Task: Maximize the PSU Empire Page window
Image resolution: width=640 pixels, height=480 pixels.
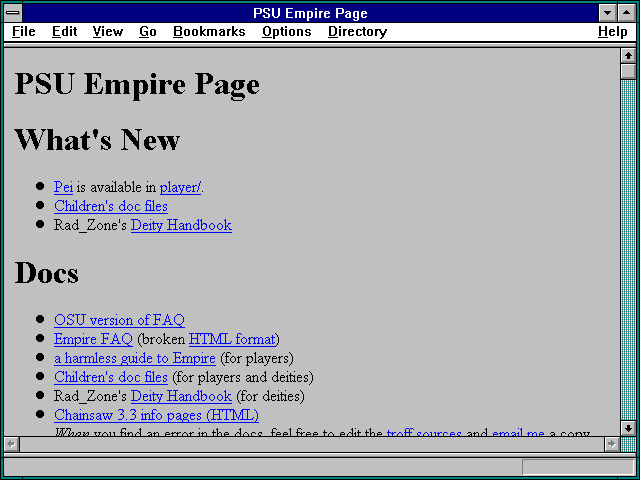Action: (x=627, y=13)
